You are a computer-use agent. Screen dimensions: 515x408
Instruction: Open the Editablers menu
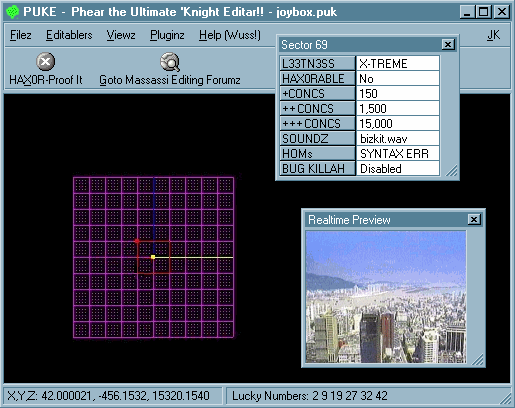[69, 35]
